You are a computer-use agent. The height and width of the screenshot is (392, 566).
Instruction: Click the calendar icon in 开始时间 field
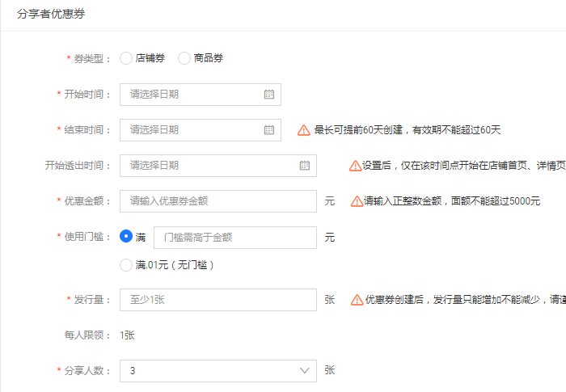click(269, 95)
